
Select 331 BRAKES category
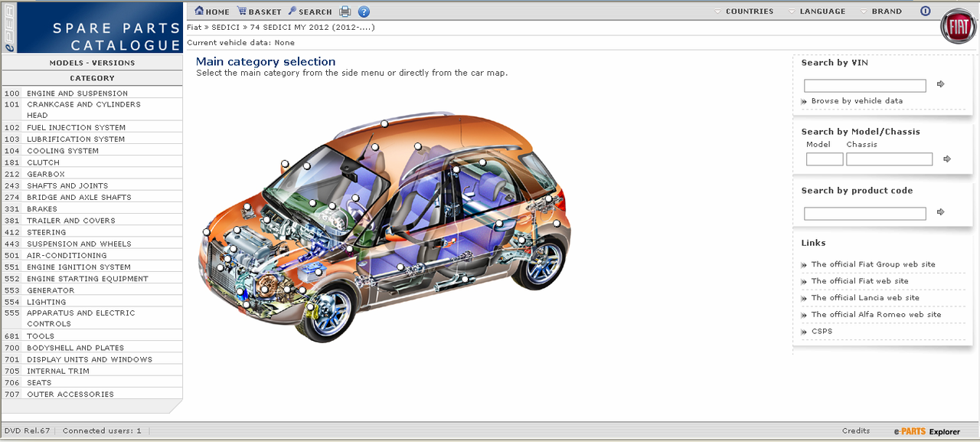92,208
